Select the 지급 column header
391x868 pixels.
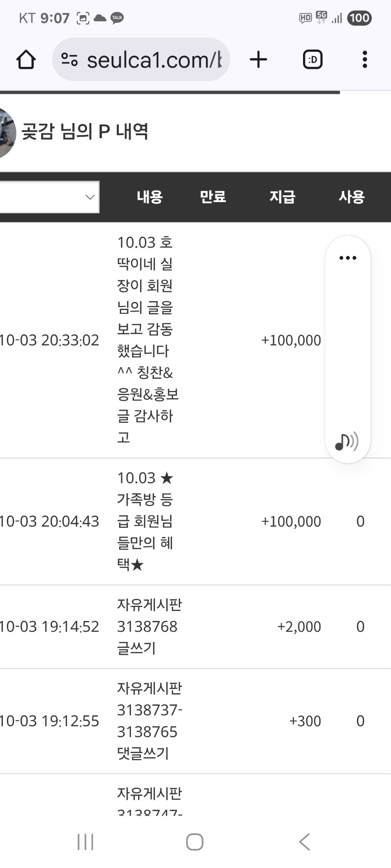tap(282, 197)
